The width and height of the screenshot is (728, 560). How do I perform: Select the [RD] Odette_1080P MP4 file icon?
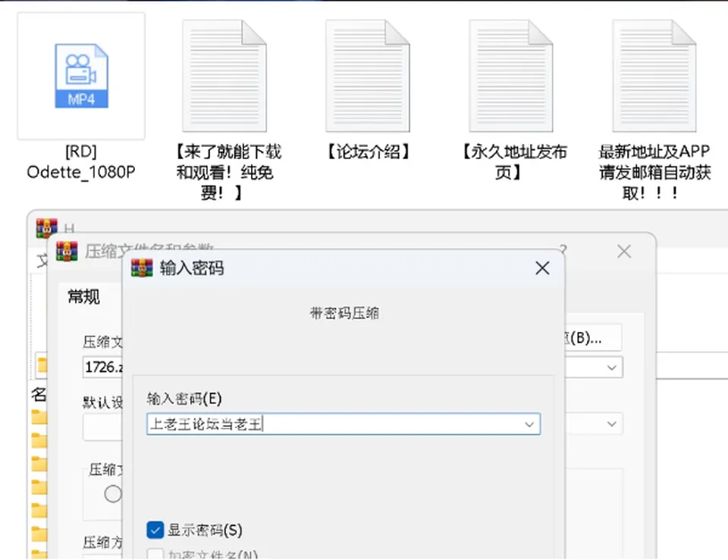[81, 76]
